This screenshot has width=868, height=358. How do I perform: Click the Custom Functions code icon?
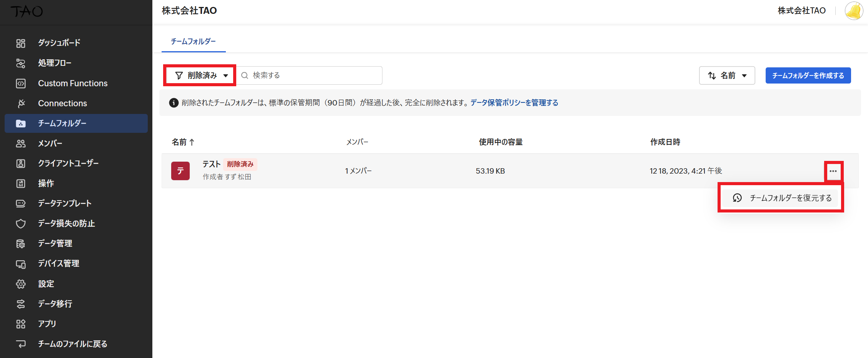click(x=21, y=83)
